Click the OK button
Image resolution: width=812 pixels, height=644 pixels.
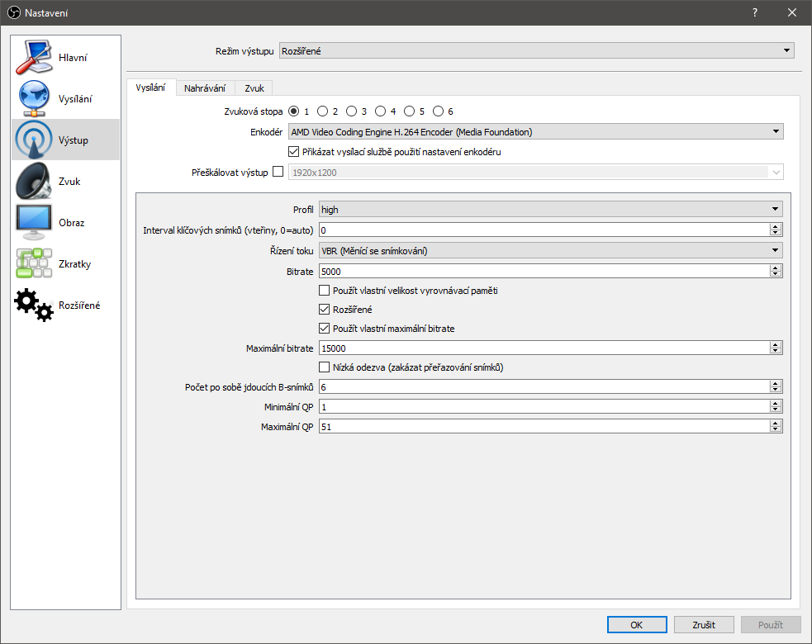636,625
